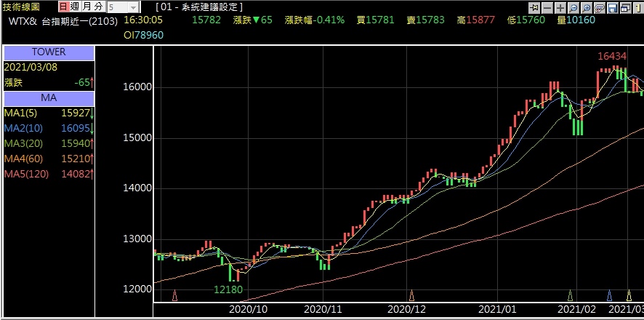This screenshot has height=320, width=644.
Task: Select the MA5(120) moving average row
Action: pyautogui.click(x=49, y=174)
